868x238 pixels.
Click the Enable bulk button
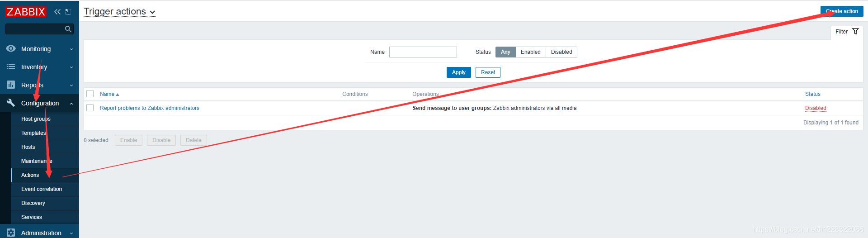[128, 140]
